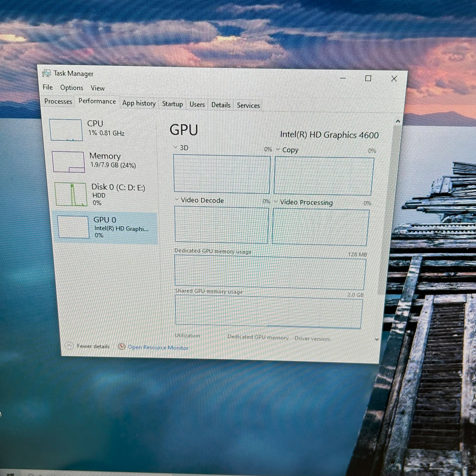
Task: Click the scroll-down arrow in GPU panel
Action: coord(377,339)
